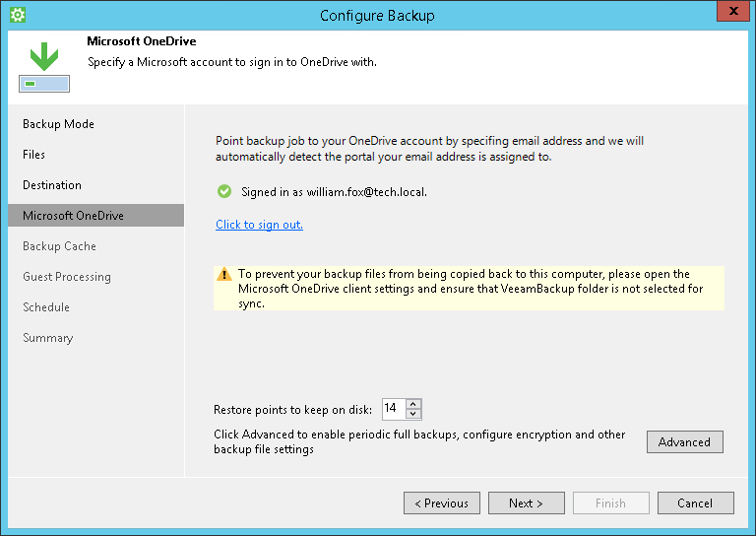Click 'Specify a Microsoft account' subtitle text
Viewport: 756px width, 536px height.
tap(232, 62)
